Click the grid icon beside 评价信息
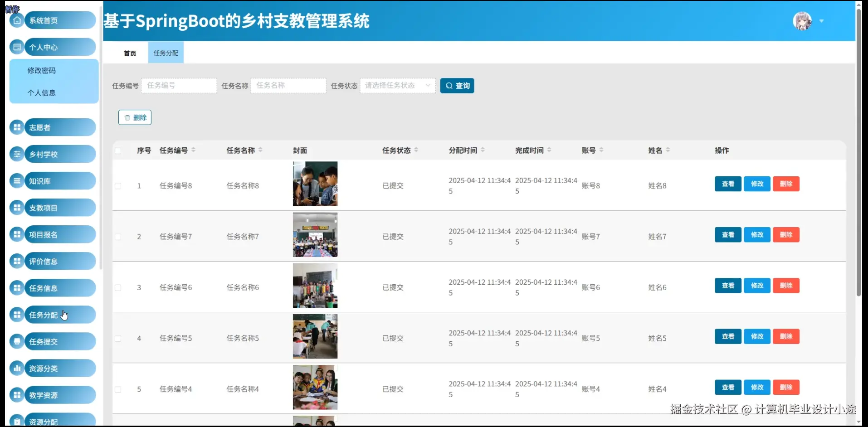 point(17,261)
